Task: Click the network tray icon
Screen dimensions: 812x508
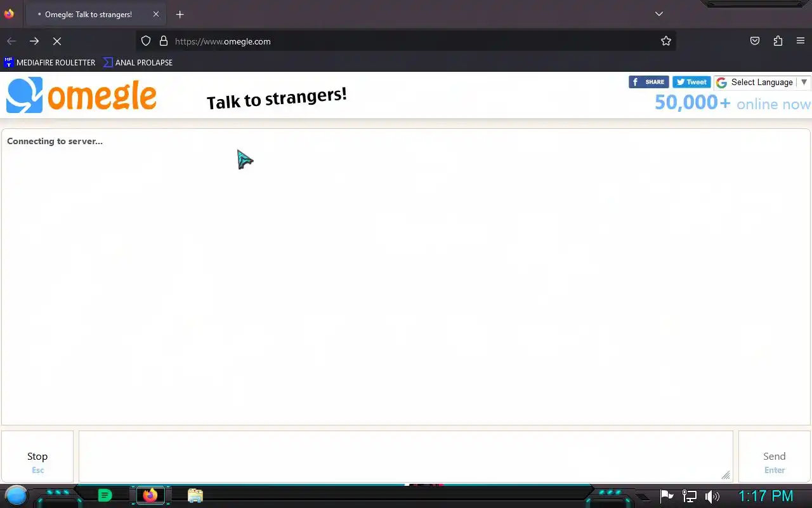Action: [x=689, y=497]
